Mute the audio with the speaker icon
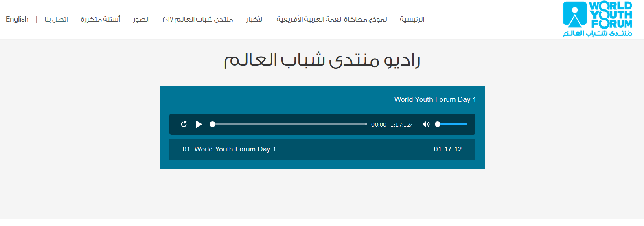The width and height of the screenshot is (644, 226). (x=426, y=124)
